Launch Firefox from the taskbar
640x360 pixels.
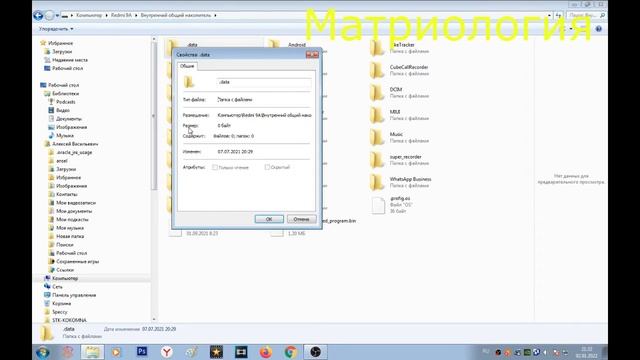point(266,351)
